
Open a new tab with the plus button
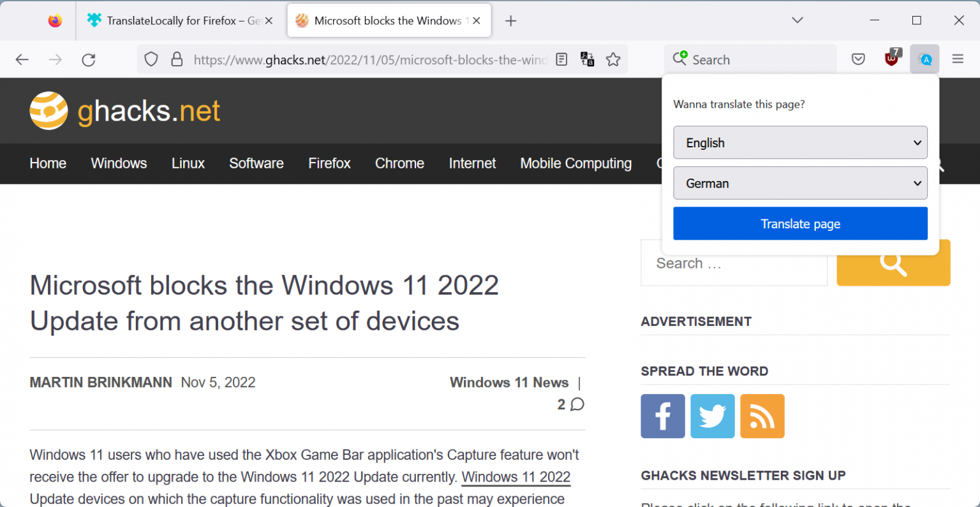pos(510,21)
